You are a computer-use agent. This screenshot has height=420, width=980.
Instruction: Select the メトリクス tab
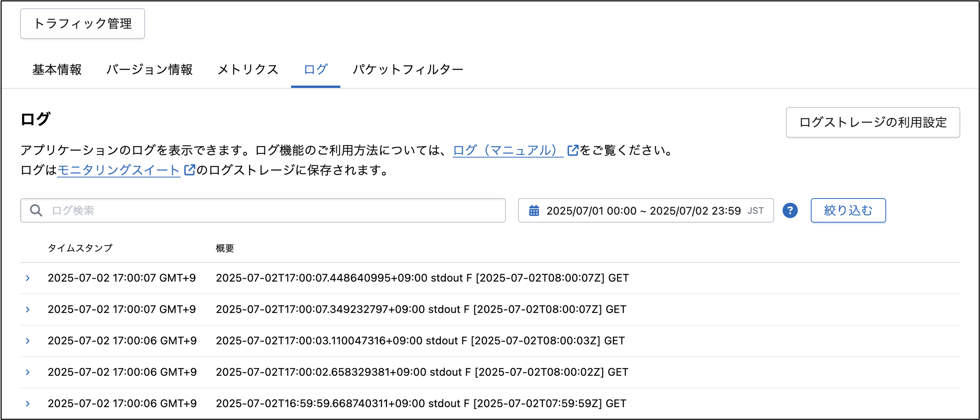[248, 69]
